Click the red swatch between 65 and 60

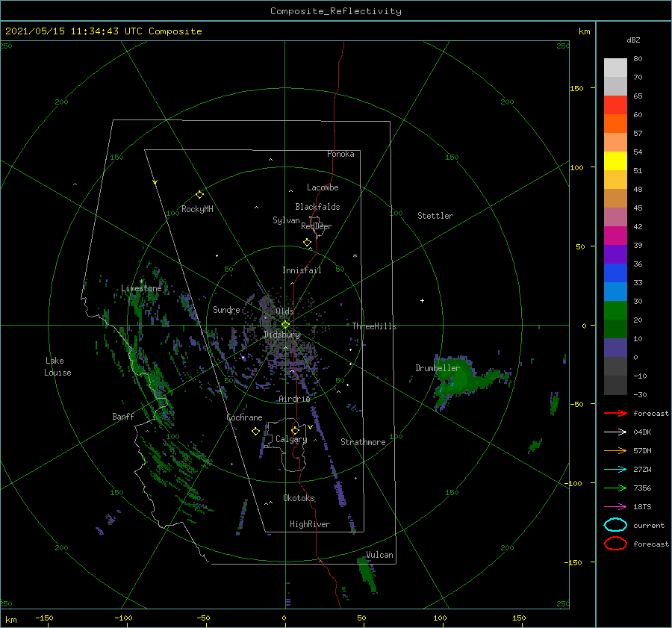(615, 105)
